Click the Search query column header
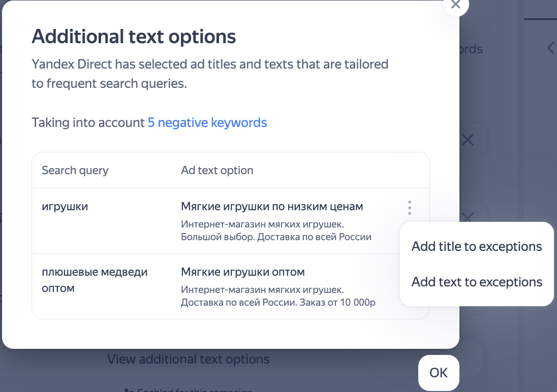The width and height of the screenshot is (557, 392). tap(75, 171)
